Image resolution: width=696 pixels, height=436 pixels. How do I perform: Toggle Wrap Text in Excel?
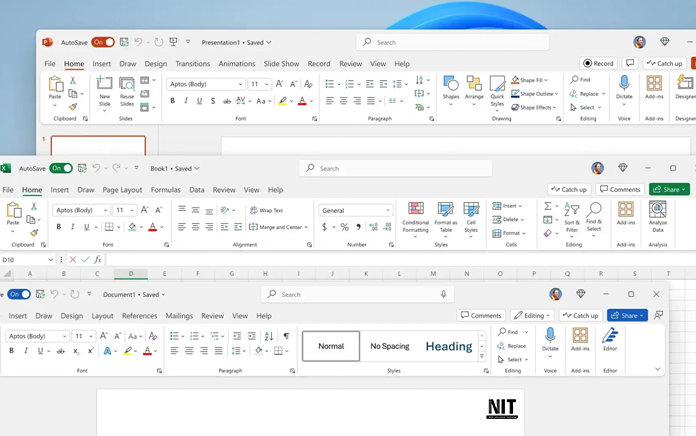pos(266,210)
